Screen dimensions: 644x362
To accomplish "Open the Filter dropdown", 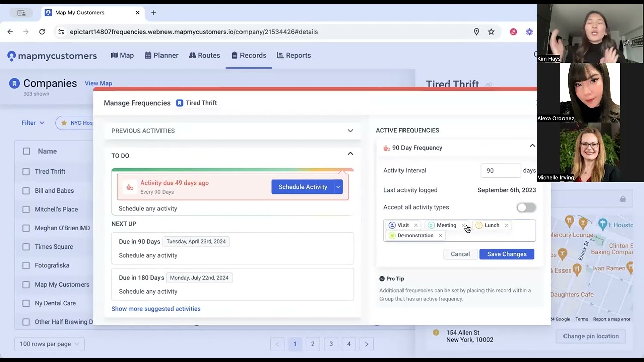I will pyautogui.click(x=33, y=123).
